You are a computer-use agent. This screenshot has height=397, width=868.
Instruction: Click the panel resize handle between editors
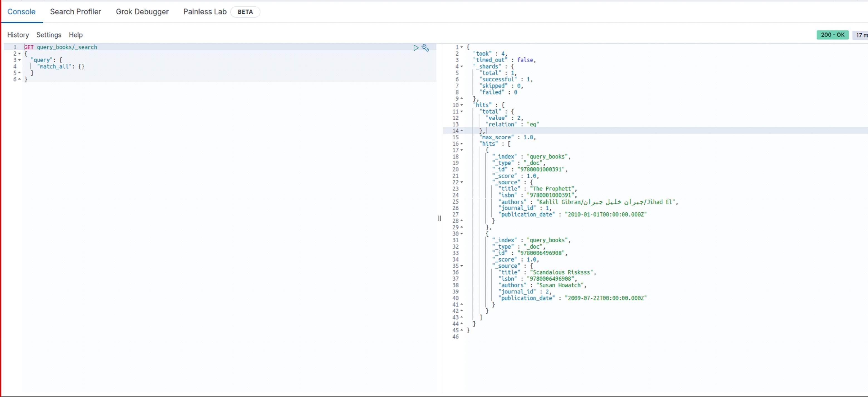coord(439,218)
